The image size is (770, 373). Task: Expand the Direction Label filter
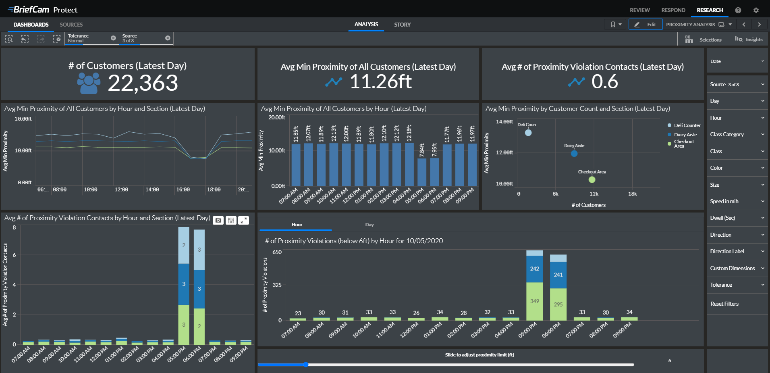pos(736,251)
